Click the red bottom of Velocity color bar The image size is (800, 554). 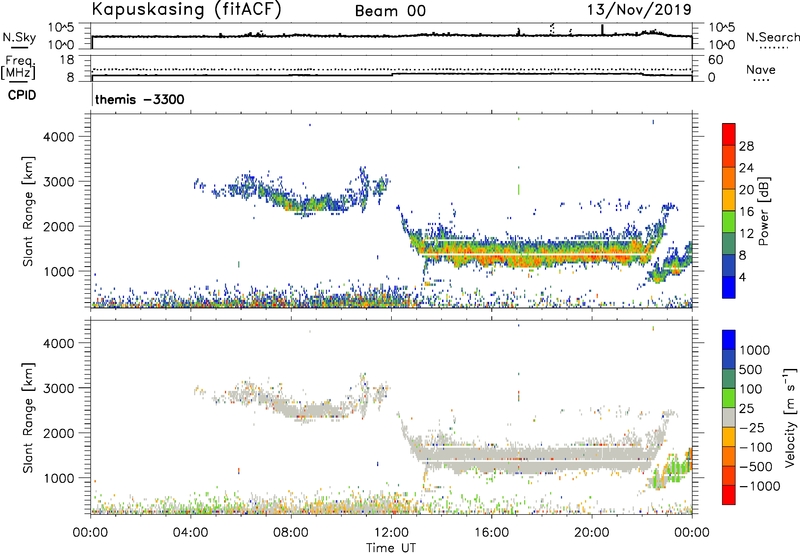[729, 495]
